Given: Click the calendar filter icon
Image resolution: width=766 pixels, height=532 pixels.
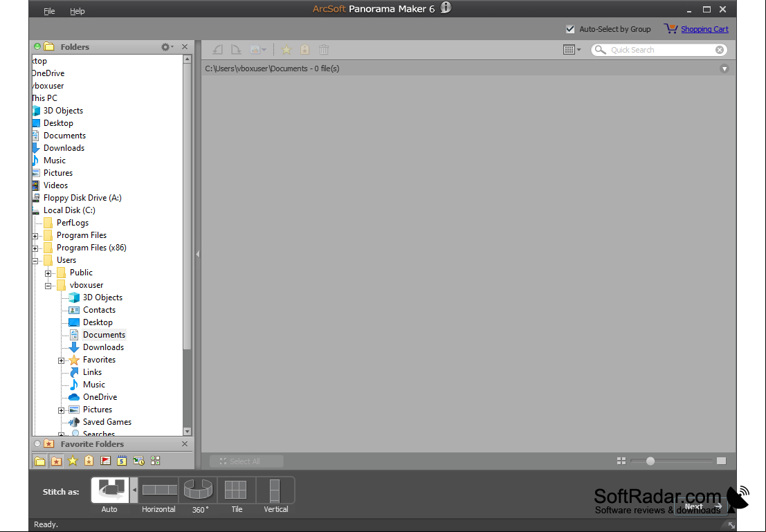Looking at the screenshot, I should [x=122, y=461].
